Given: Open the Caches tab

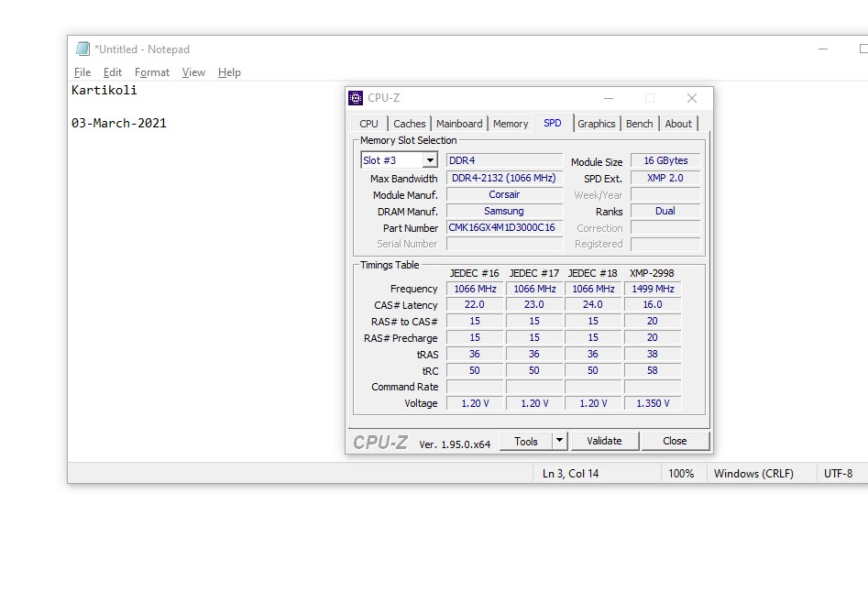Looking at the screenshot, I should [x=409, y=124].
